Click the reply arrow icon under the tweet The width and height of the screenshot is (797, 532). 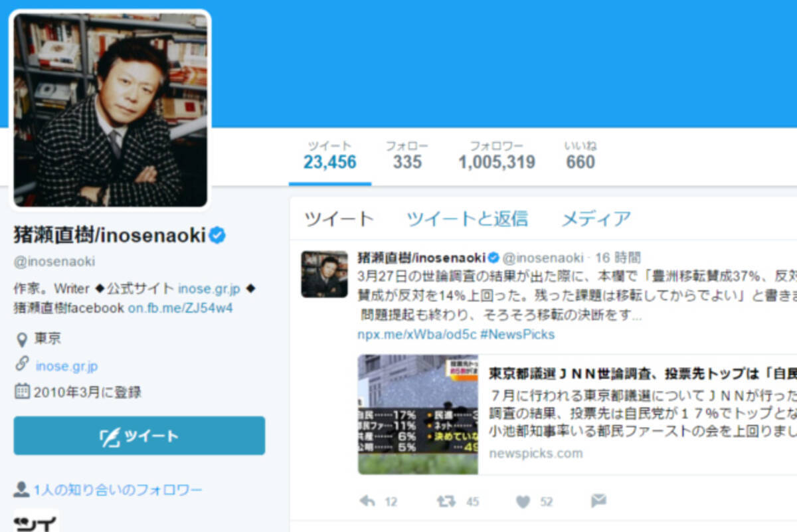pyautogui.click(x=367, y=501)
